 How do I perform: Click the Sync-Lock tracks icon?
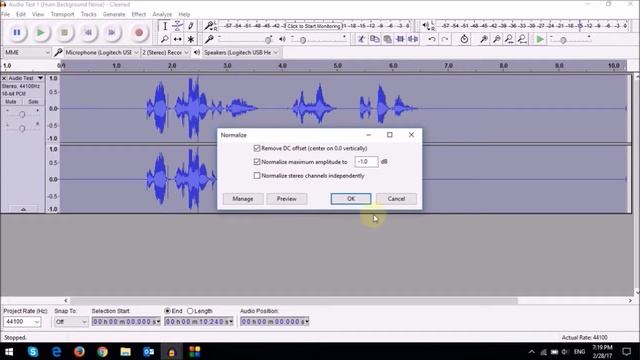tap(464, 39)
